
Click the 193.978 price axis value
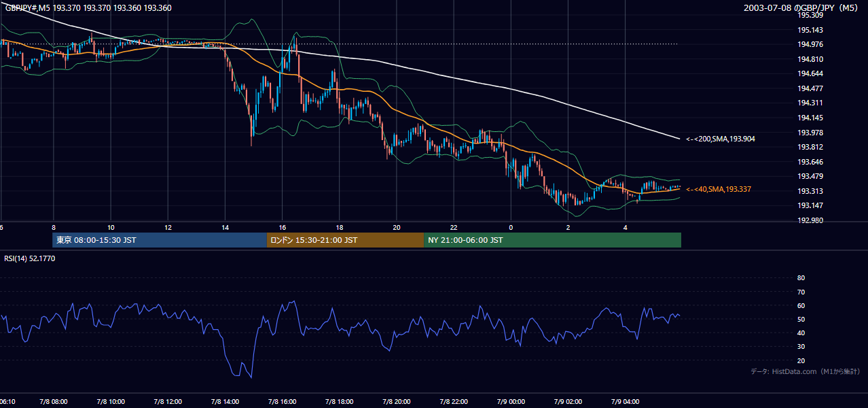810,133
